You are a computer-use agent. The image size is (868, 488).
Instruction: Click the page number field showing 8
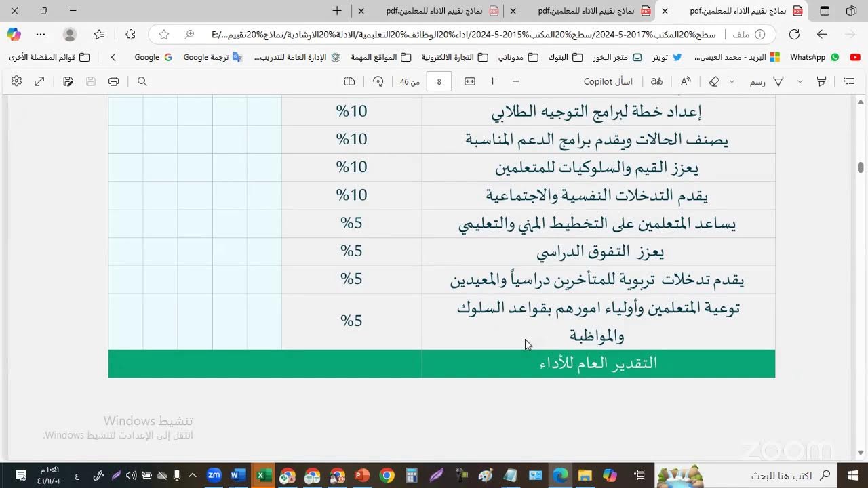click(x=439, y=81)
